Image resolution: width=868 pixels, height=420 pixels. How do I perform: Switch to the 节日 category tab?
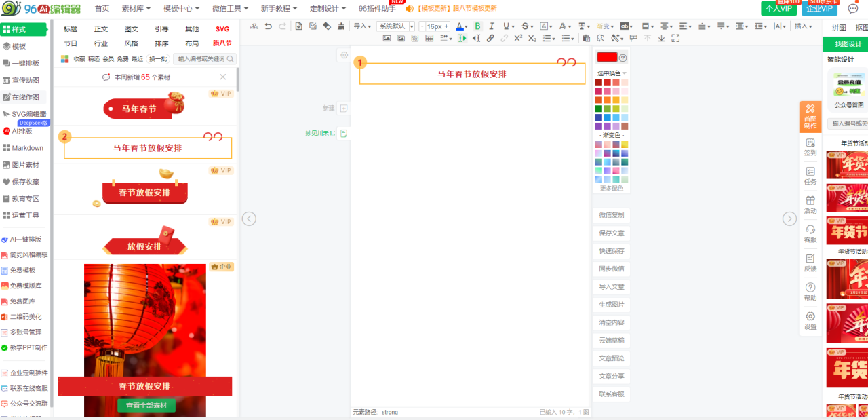point(71,43)
